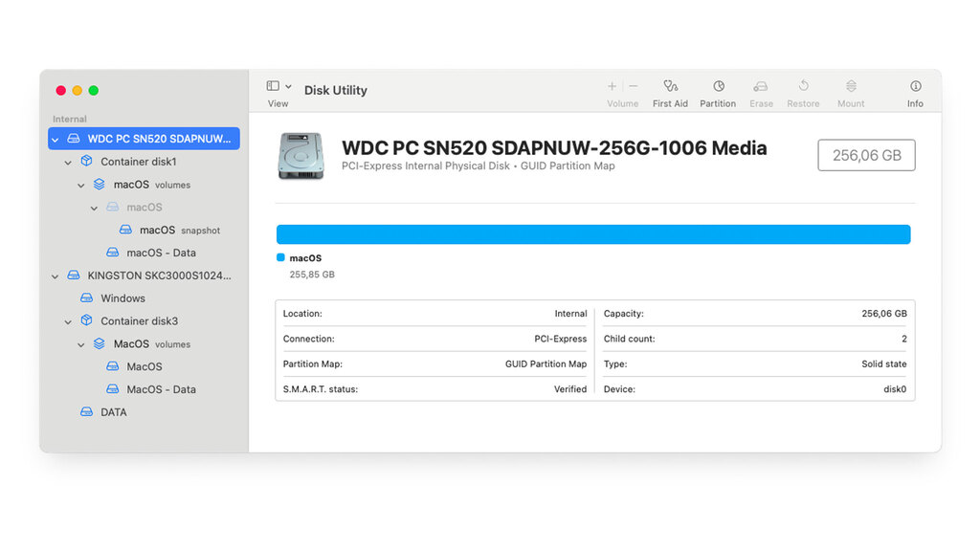Screen dimensions: 980x551
Task: Open the Partition tool
Action: (x=718, y=93)
